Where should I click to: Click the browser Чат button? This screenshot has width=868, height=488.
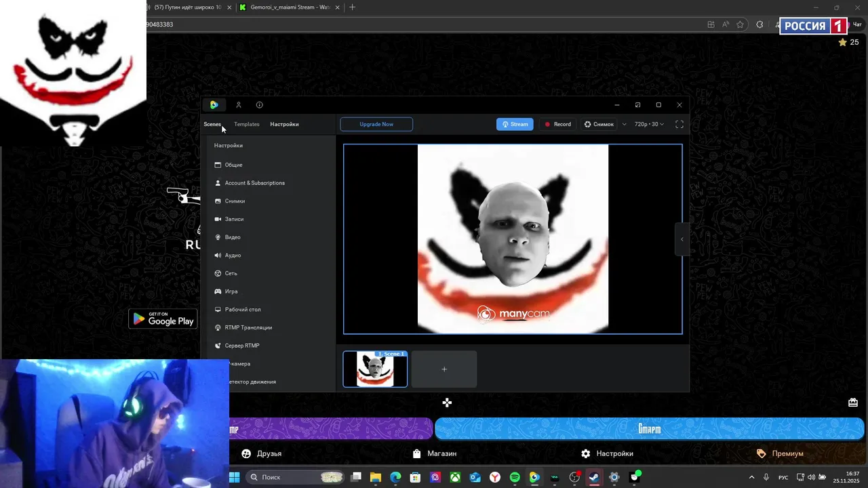857,24
